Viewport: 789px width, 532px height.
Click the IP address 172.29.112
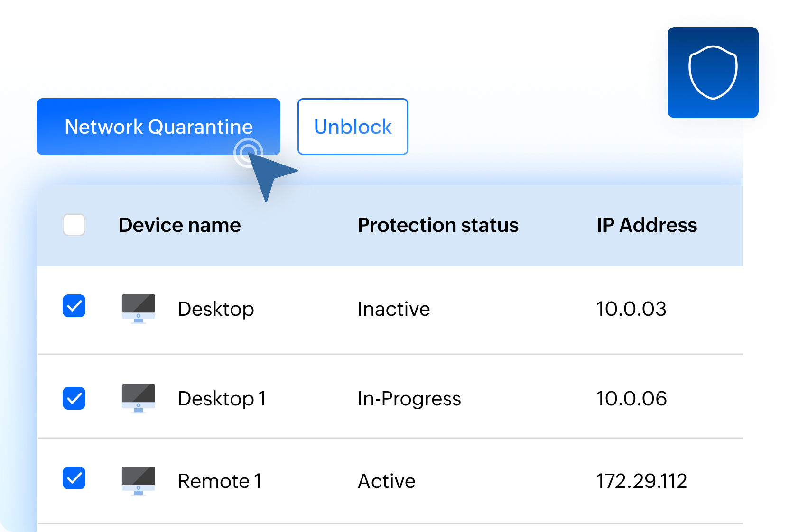[641, 481]
